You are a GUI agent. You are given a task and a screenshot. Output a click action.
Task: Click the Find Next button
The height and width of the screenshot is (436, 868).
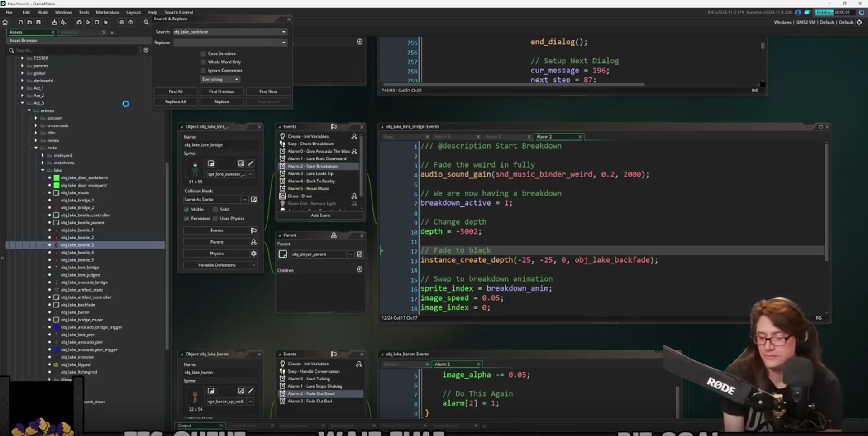click(268, 92)
